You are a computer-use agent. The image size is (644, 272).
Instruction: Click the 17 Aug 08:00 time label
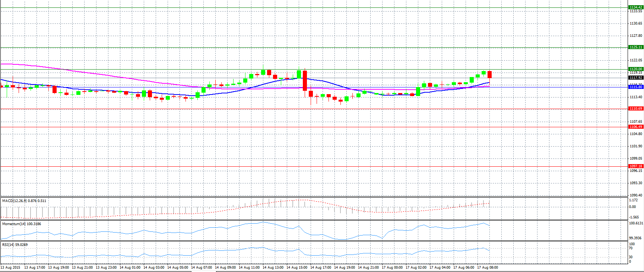point(488,268)
